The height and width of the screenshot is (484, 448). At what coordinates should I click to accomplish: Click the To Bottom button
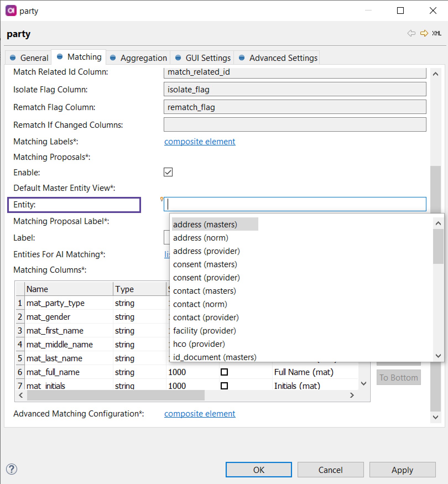pos(398,378)
